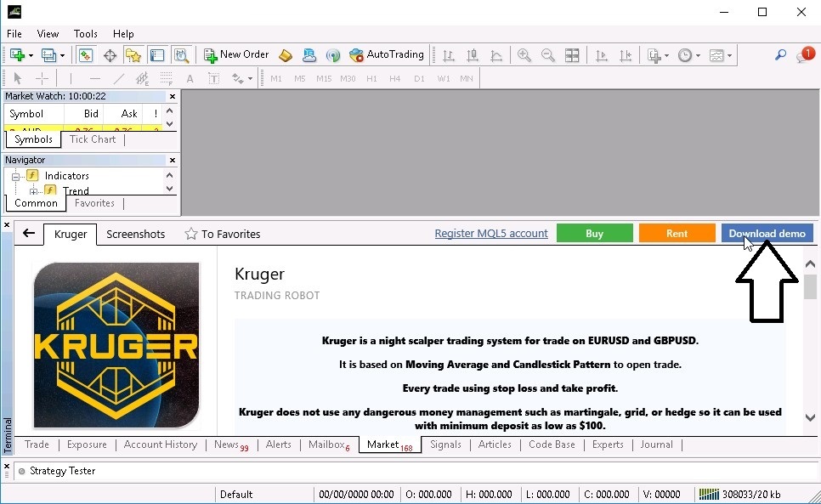
Task: Click the signals broadcast icon in toolbar
Action: (x=333, y=55)
